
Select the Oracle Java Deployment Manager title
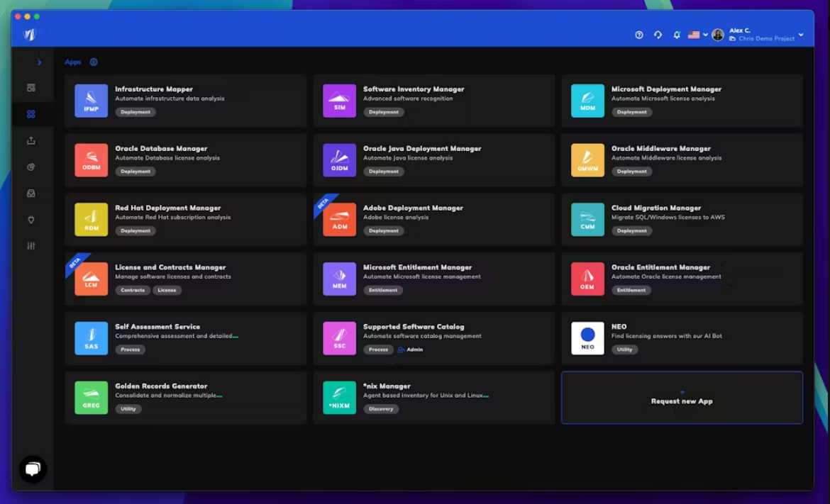tap(422, 149)
